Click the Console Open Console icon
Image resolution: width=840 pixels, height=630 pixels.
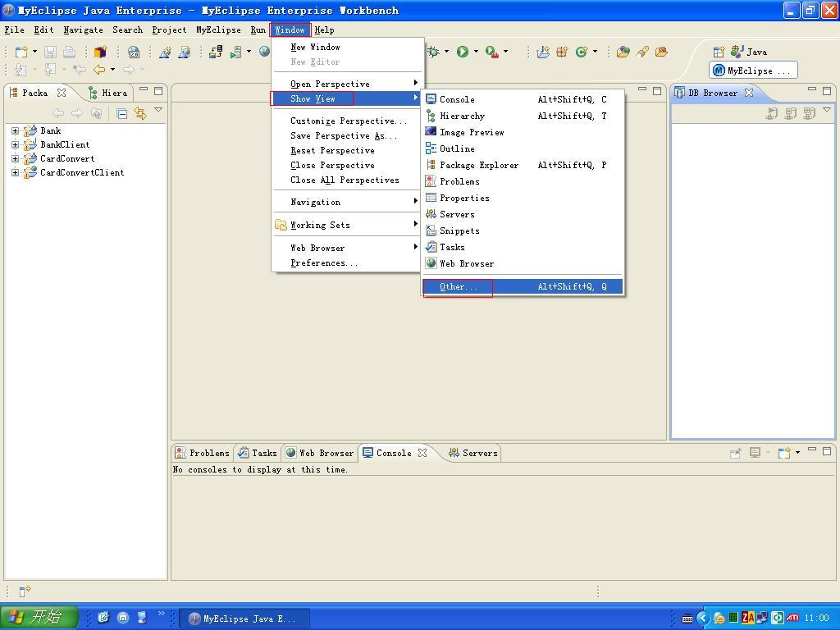(783, 453)
